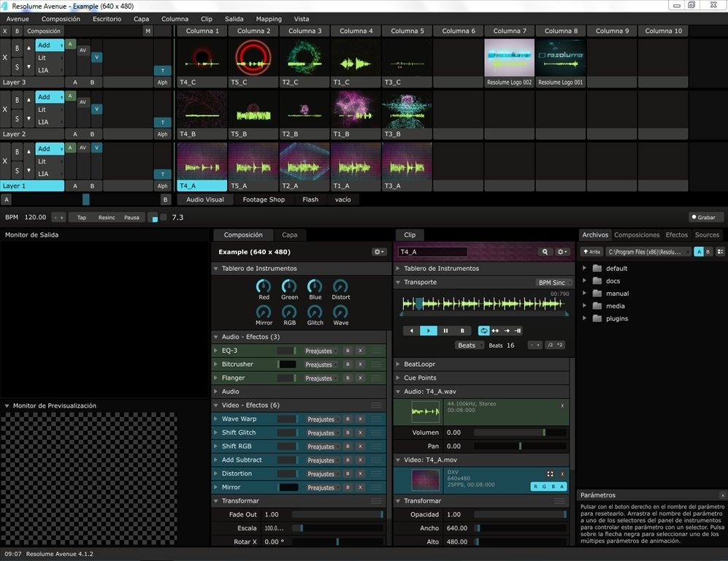Open the Composición menu
Screen dimensions: 728x561
pos(61,19)
